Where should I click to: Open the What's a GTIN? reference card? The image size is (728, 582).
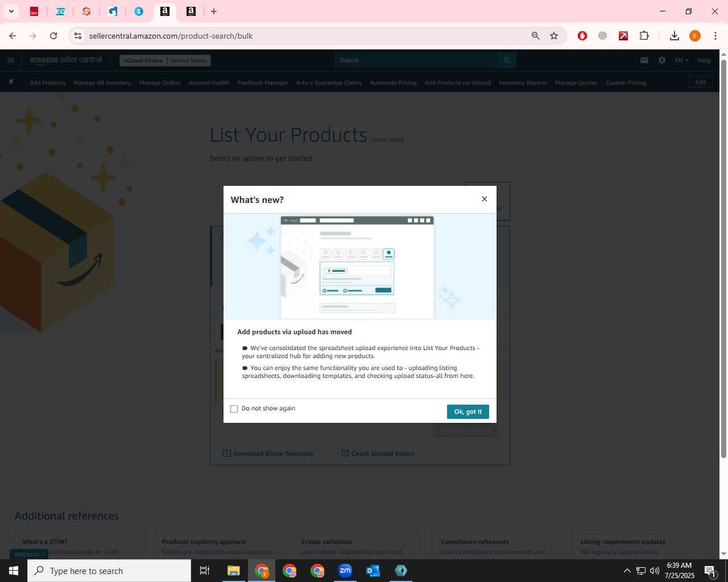point(81,544)
